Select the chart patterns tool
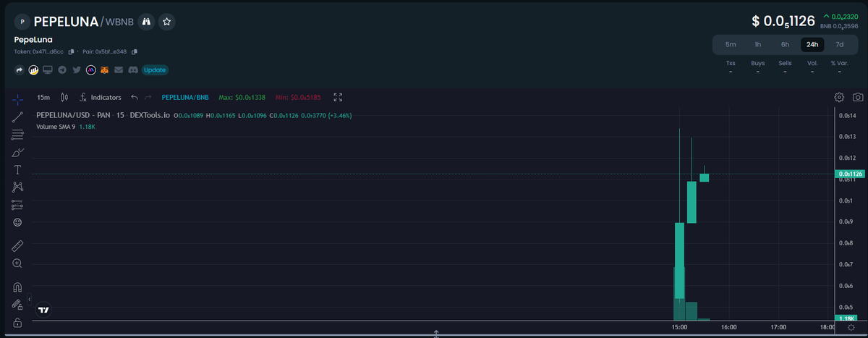The width and height of the screenshot is (868, 338). coord(17,187)
